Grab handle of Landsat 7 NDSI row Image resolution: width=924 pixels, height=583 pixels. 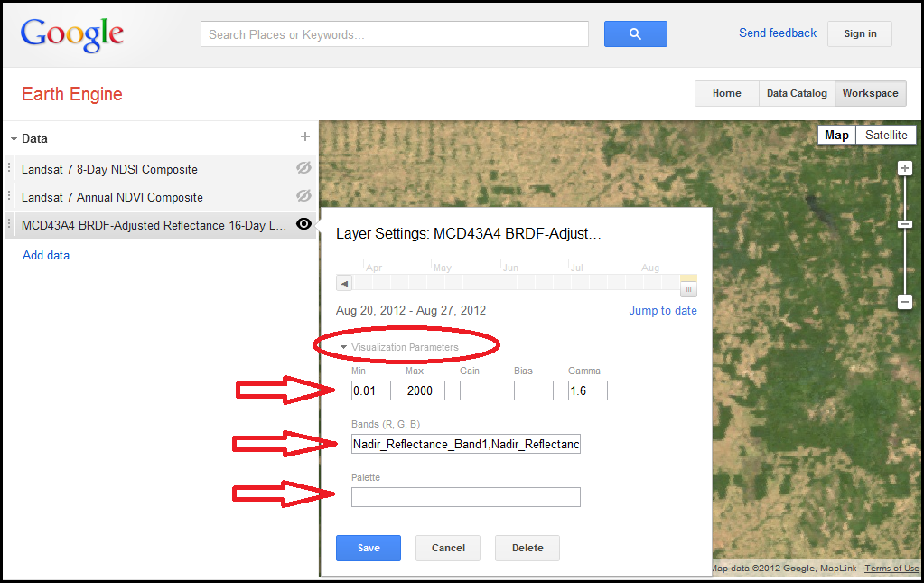pos(9,169)
